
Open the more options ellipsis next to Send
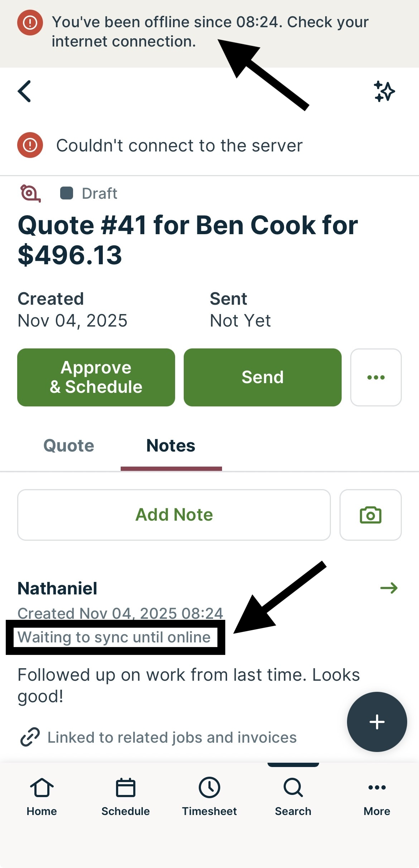pyautogui.click(x=376, y=377)
